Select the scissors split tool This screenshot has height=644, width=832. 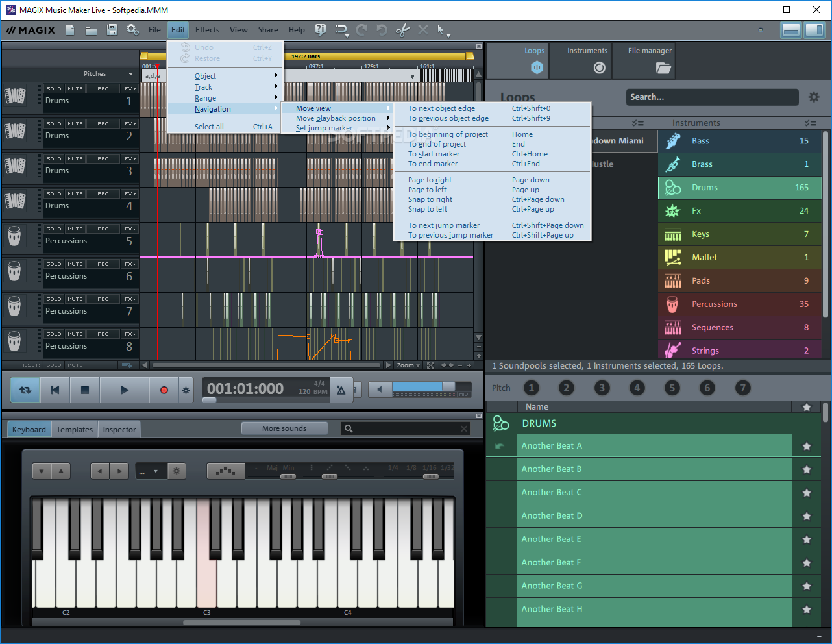click(x=402, y=30)
